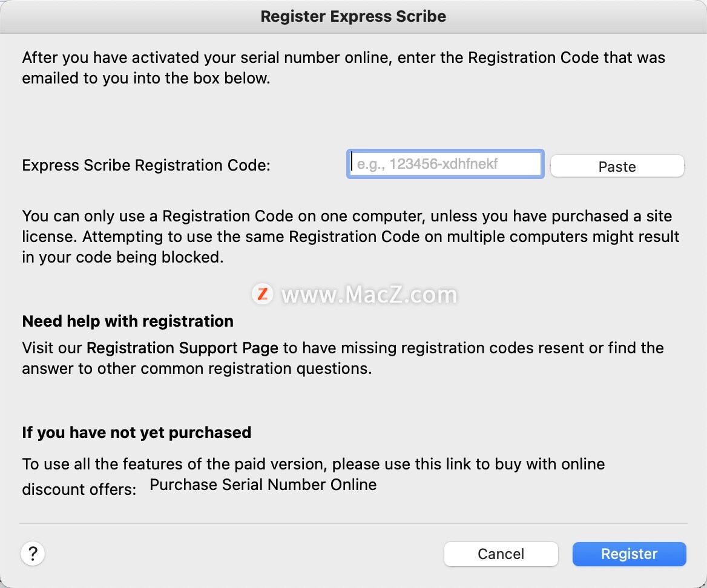Click the red Z MacZ logo
Image resolution: width=707 pixels, height=588 pixels.
(x=263, y=294)
